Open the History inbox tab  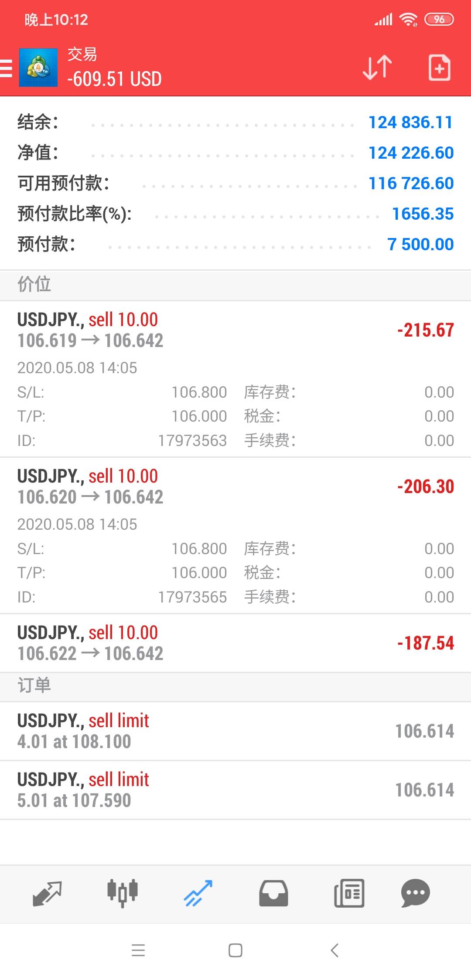(x=273, y=894)
